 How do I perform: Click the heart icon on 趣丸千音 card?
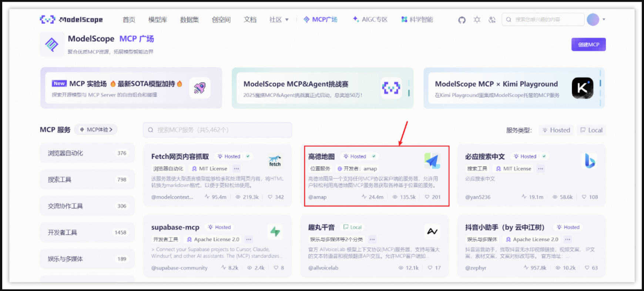click(x=430, y=268)
